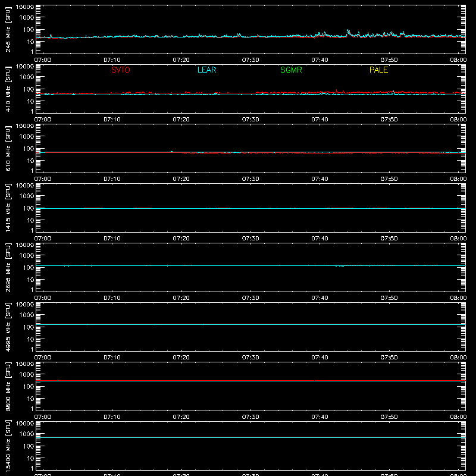Click 07:50 time label under 2695 MHz plot
This screenshot has height=476, width=476.
(389, 298)
